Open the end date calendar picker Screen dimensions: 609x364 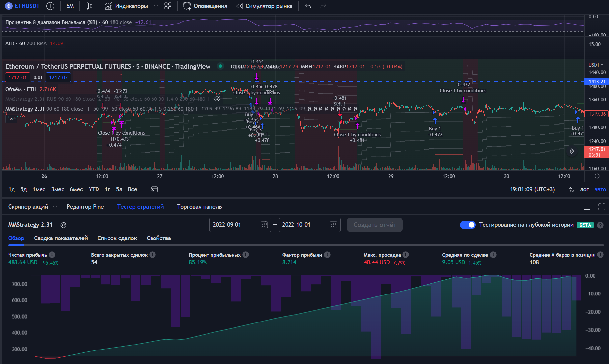point(333,225)
